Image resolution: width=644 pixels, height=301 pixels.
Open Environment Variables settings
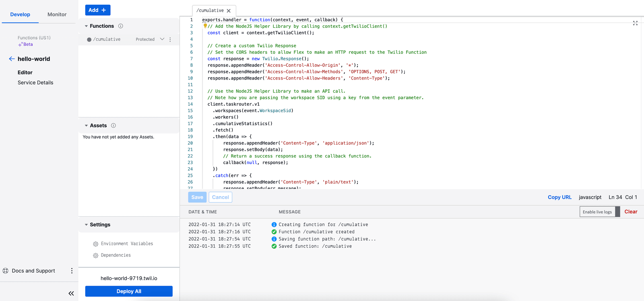[127, 244]
